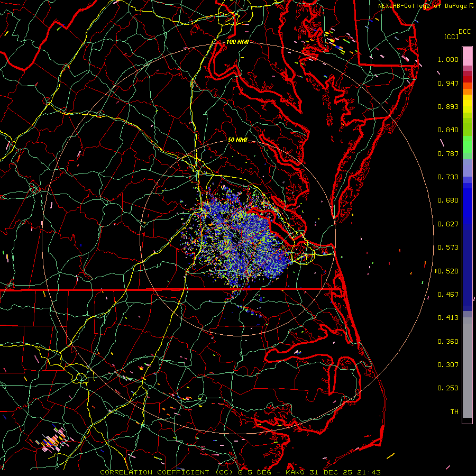Click the 50 NMI range ring label
Viewport: 476px width, 476px height.
(237, 140)
